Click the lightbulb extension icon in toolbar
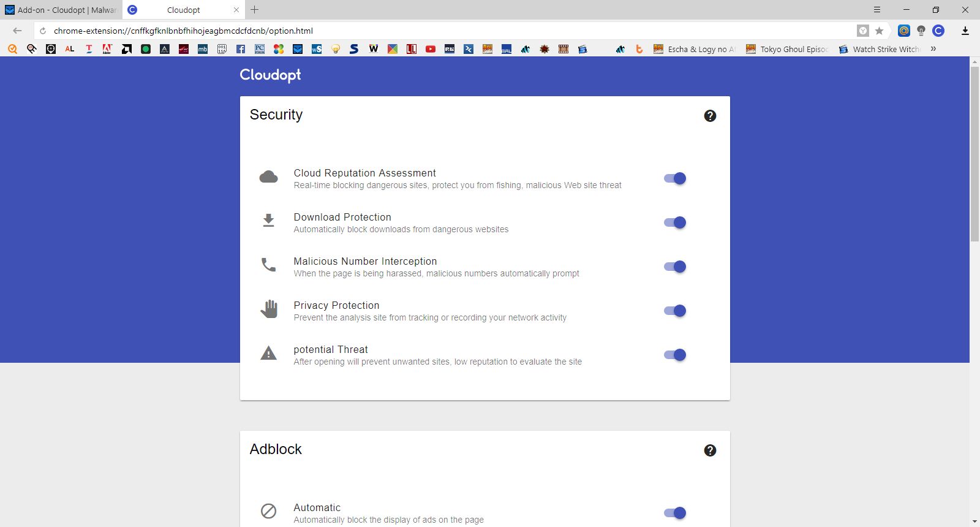The width and height of the screenshot is (980, 527). [921, 31]
